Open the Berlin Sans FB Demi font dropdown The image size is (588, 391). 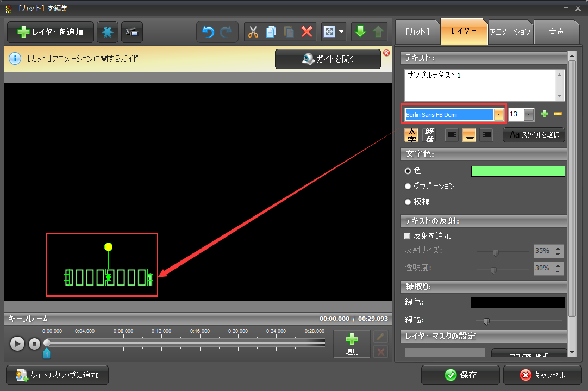[498, 115]
